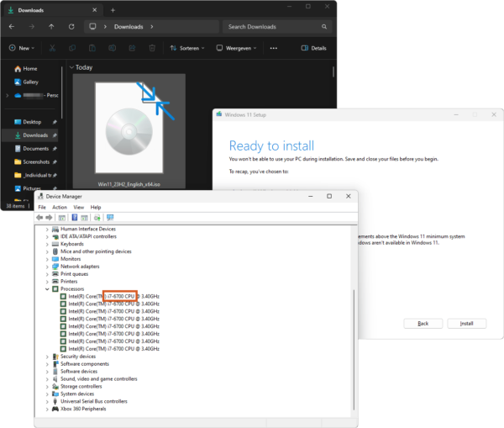Screen dimensions: 504x428
Task: Open the Sorteren sort dropdown
Action: click(x=187, y=48)
